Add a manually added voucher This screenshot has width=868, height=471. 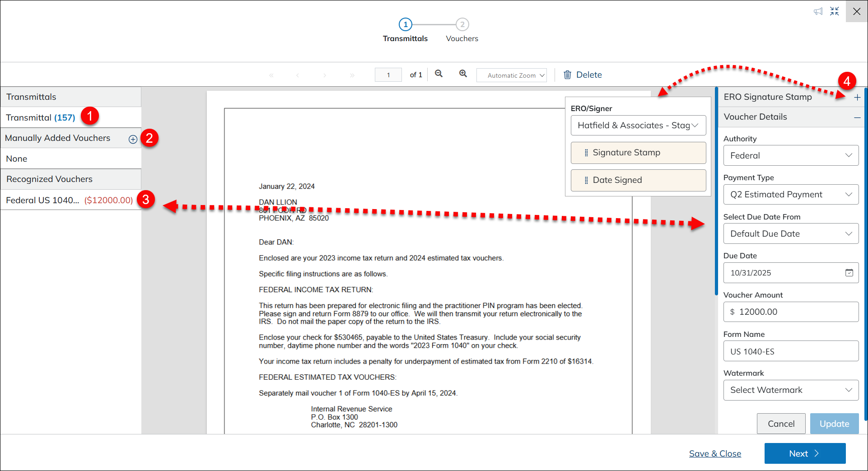(133, 139)
